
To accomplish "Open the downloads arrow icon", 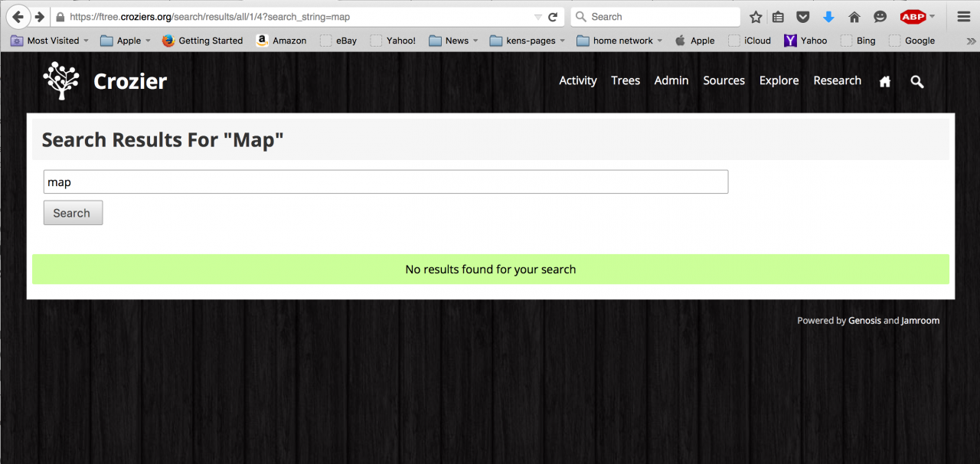I will click(828, 17).
